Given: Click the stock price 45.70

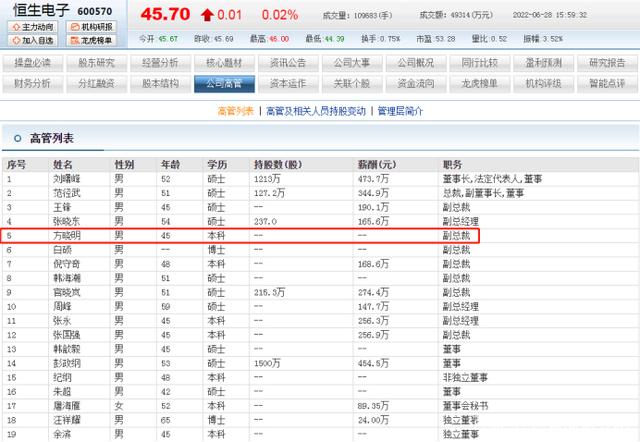Looking at the screenshot, I should point(165,15).
